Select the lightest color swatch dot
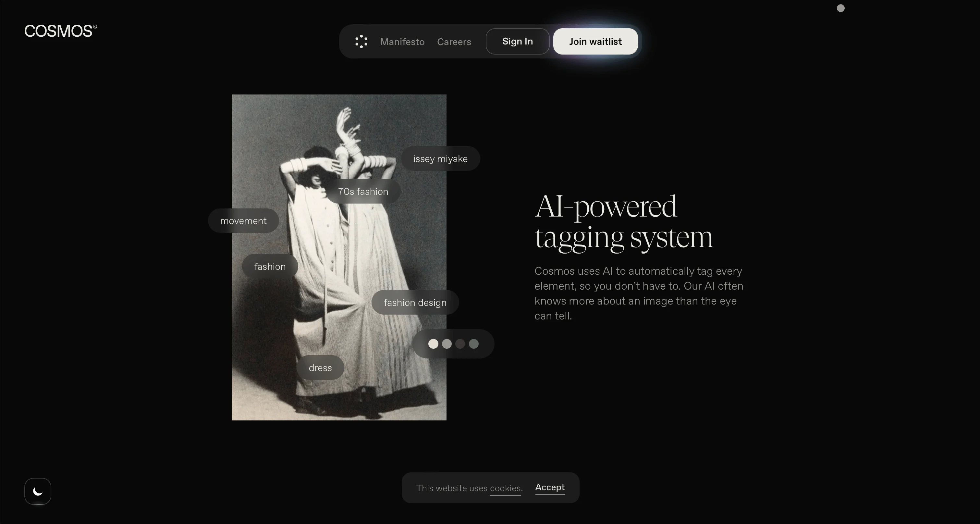980x524 pixels. [433, 343]
